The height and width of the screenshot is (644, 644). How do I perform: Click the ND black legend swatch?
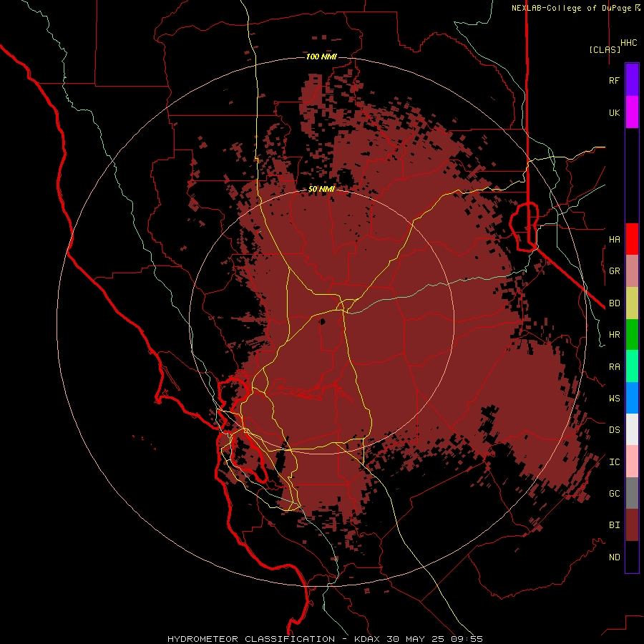click(x=632, y=557)
